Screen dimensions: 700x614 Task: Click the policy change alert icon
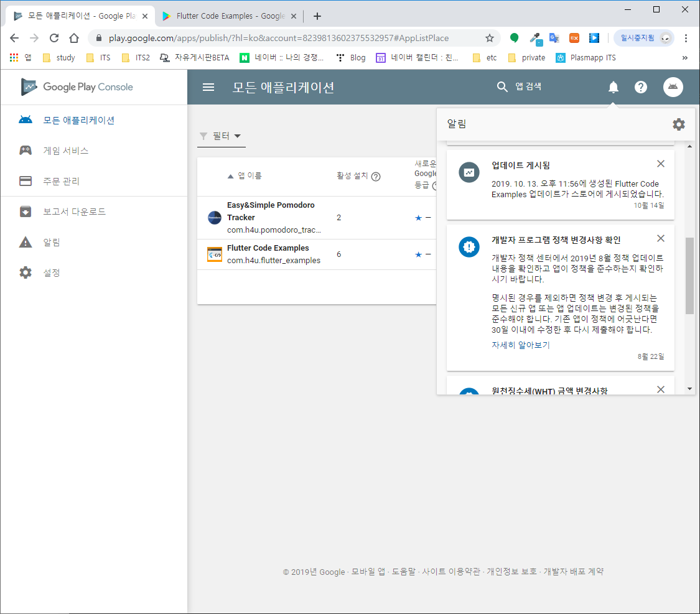coord(469,247)
